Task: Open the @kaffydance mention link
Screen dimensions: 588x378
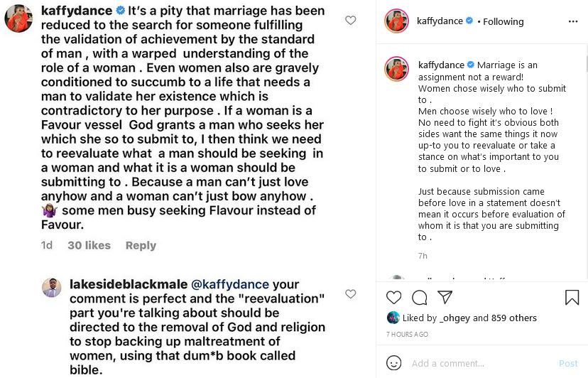Action: pos(230,284)
